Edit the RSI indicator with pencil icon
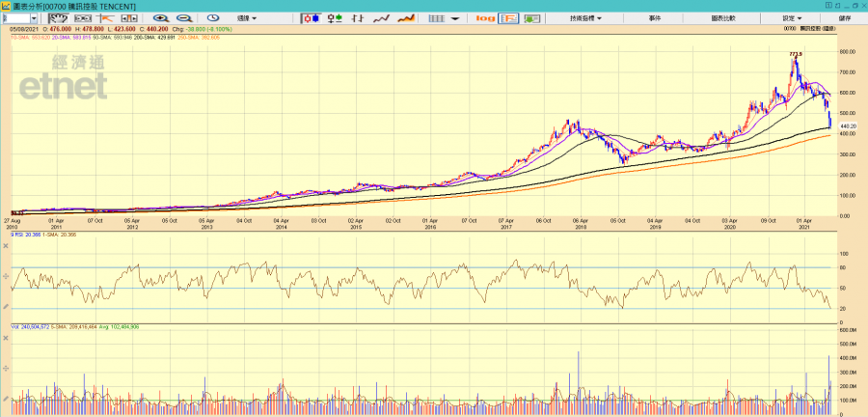 tap(6, 306)
